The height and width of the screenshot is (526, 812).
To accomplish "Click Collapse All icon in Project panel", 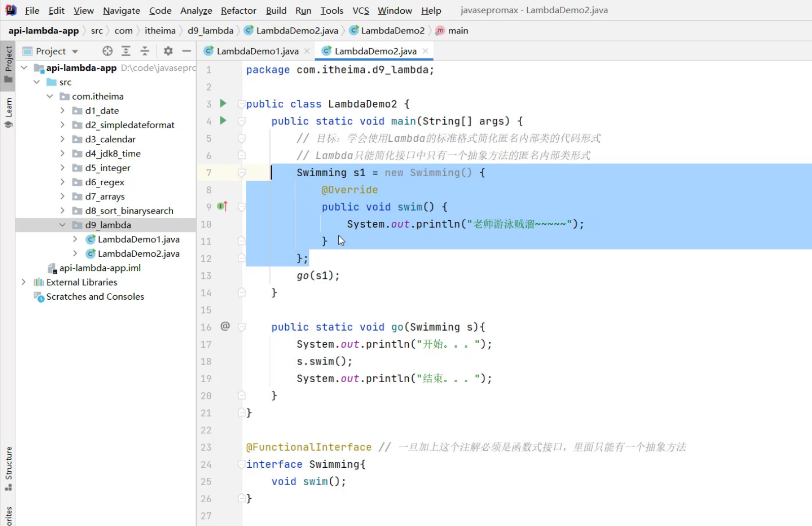I will click(x=145, y=51).
